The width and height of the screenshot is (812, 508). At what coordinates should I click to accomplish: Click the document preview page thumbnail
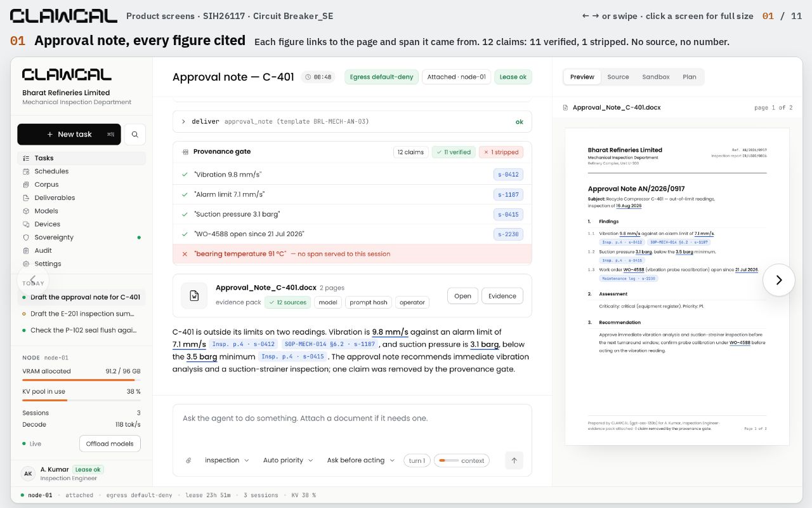tap(678, 287)
